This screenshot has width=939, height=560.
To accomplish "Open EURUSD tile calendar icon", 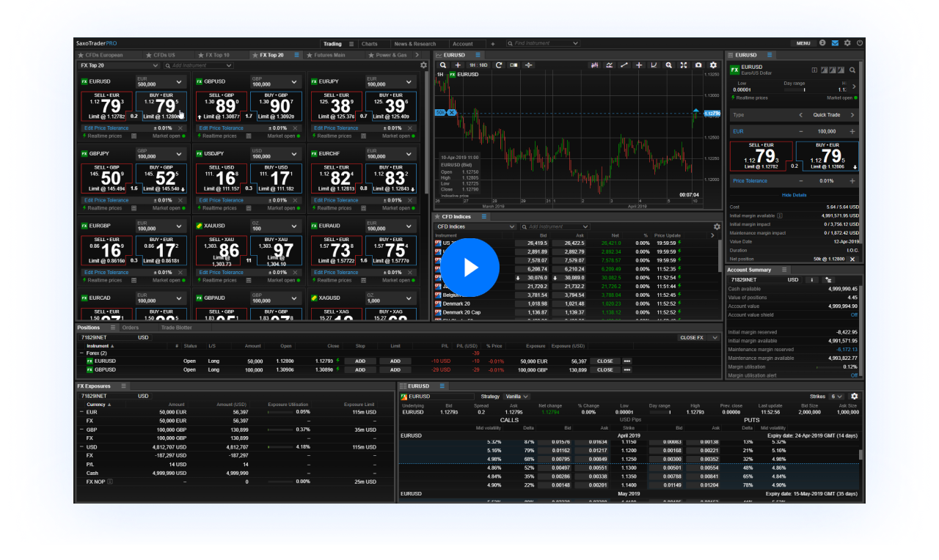I will [x=134, y=136].
